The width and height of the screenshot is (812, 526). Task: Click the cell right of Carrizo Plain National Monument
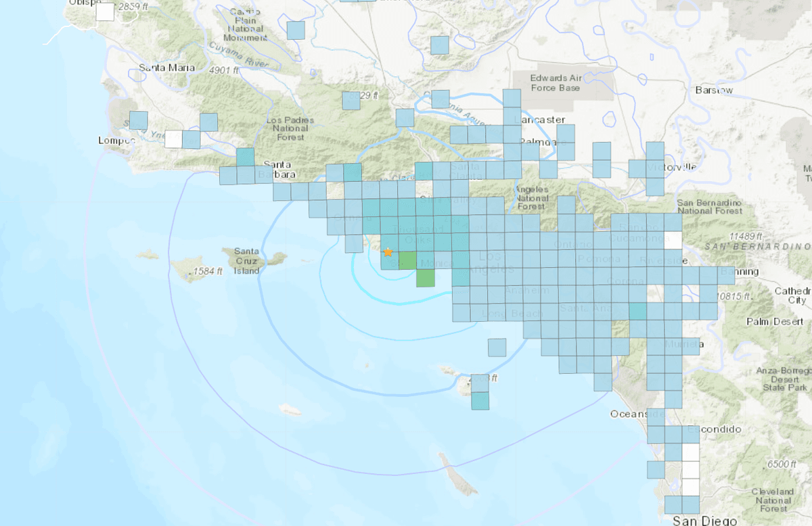(x=296, y=30)
